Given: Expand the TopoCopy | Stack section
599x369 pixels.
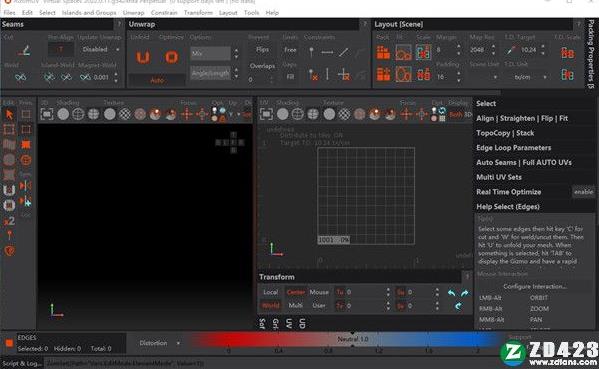Looking at the screenshot, I should click(x=534, y=133).
